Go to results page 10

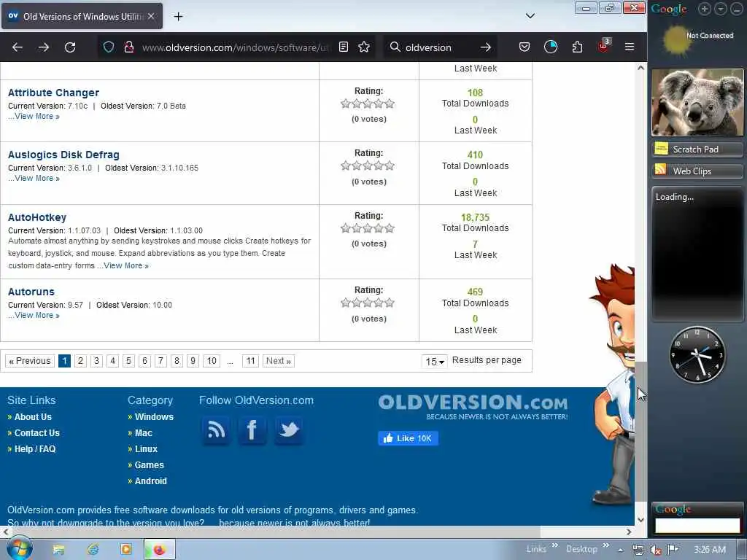212,361
